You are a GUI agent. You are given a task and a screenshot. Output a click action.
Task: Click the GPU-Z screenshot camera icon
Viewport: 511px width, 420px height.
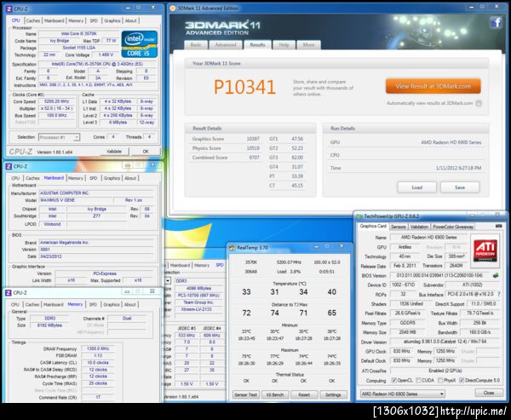pos(498,226)
